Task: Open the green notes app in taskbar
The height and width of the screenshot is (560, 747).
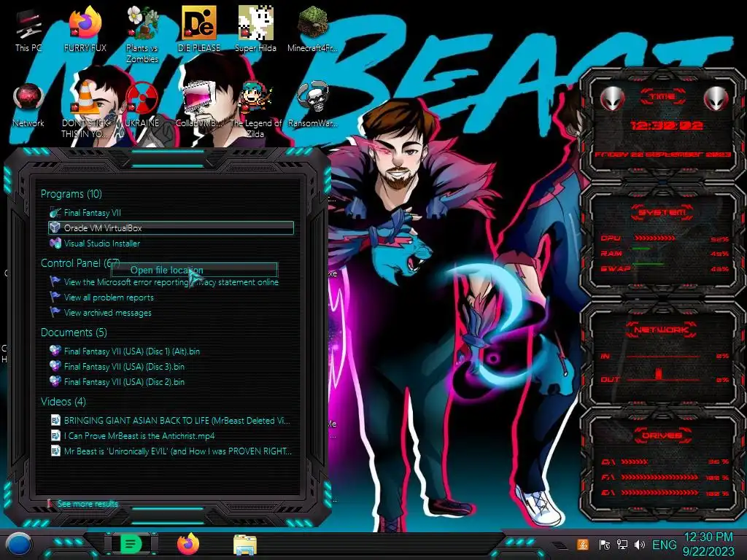Action: pos(131,544)
